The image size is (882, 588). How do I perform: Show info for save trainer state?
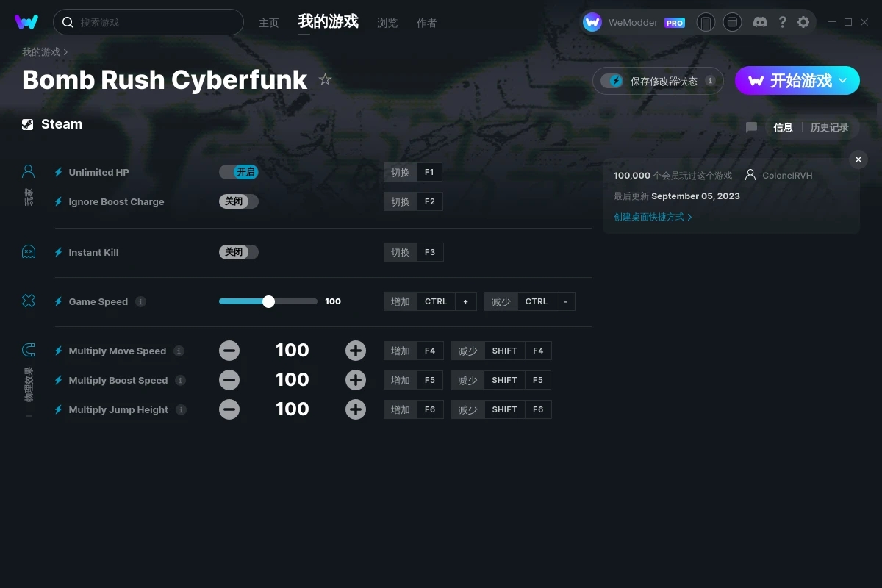coord(710,81)
